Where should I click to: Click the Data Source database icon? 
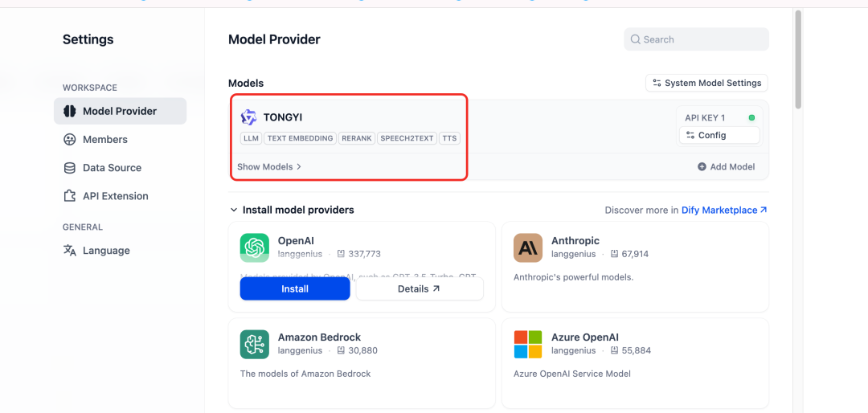[69, 168]
